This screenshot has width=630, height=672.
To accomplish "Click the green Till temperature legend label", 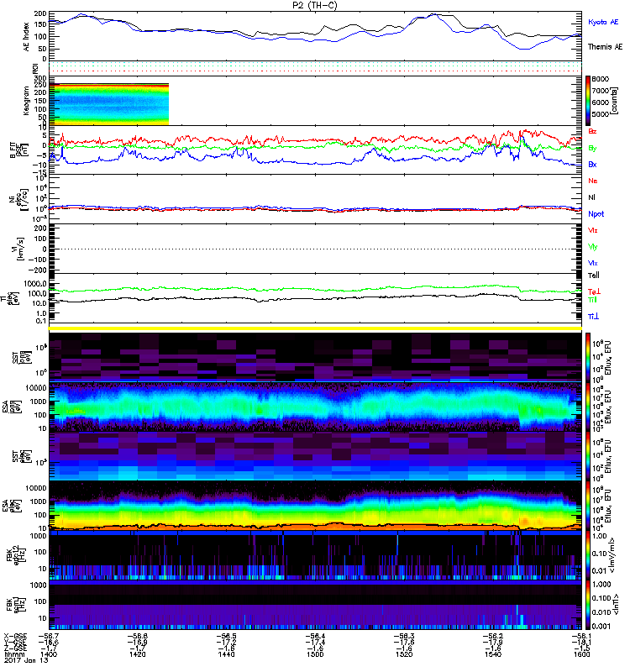I will click(593, 300).
